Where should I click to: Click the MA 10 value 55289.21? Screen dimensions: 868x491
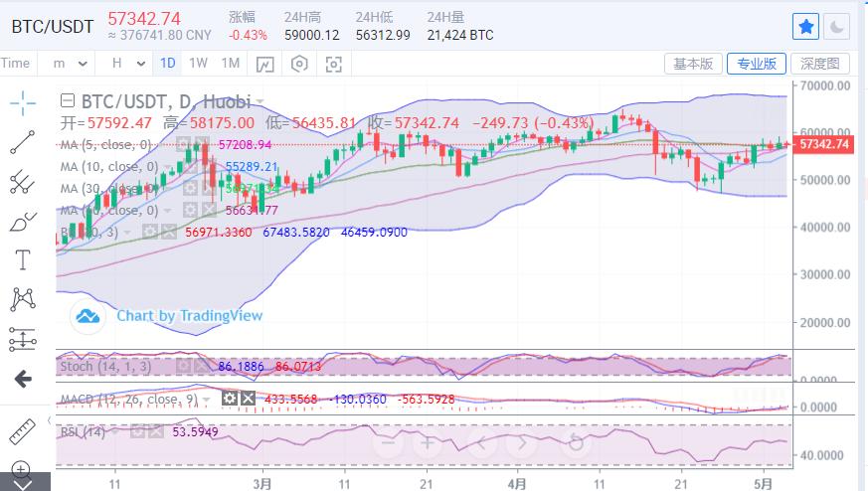252,167
